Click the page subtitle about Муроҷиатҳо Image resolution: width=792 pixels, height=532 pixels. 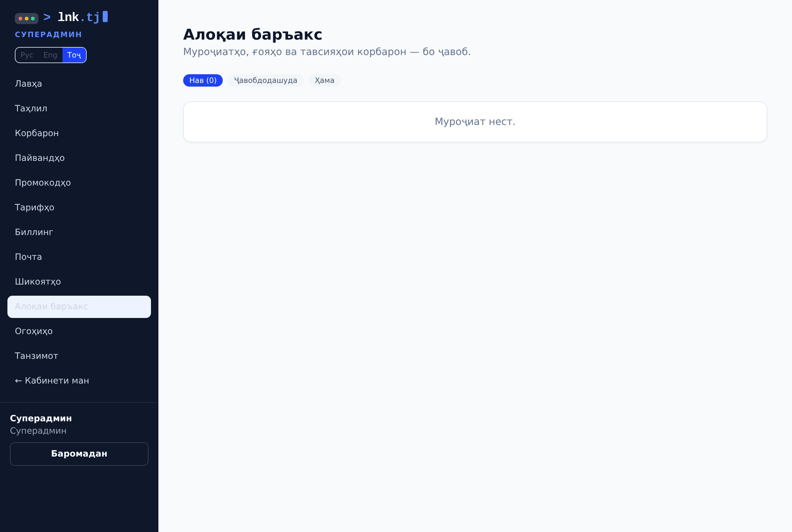point(327,52)
